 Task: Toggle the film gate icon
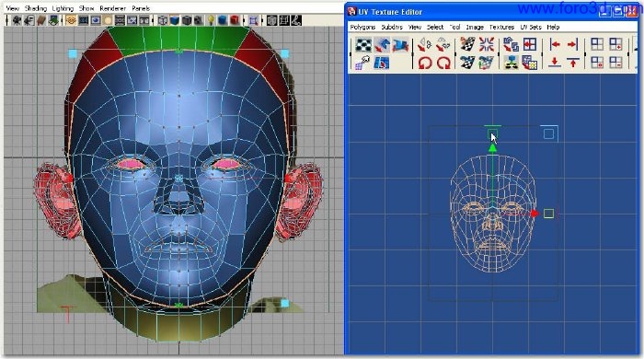[x=84, y=20]
